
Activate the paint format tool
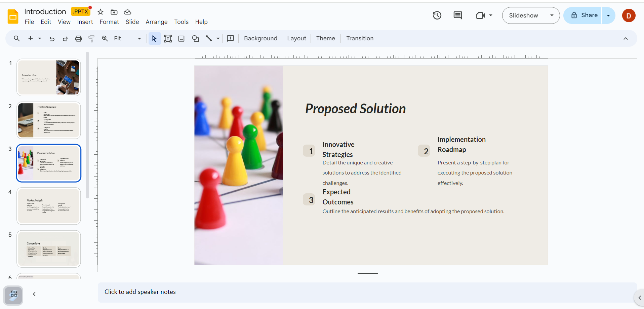(x=91, y=38)
